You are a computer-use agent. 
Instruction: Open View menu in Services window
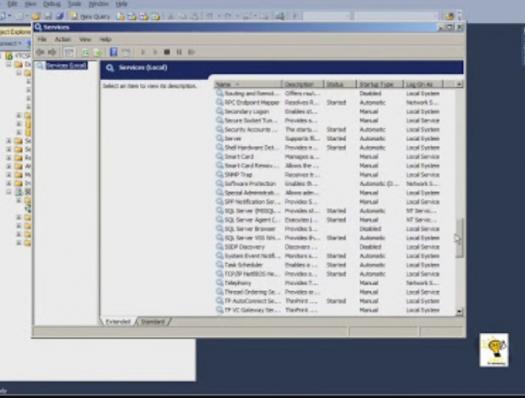click(85, 39)
